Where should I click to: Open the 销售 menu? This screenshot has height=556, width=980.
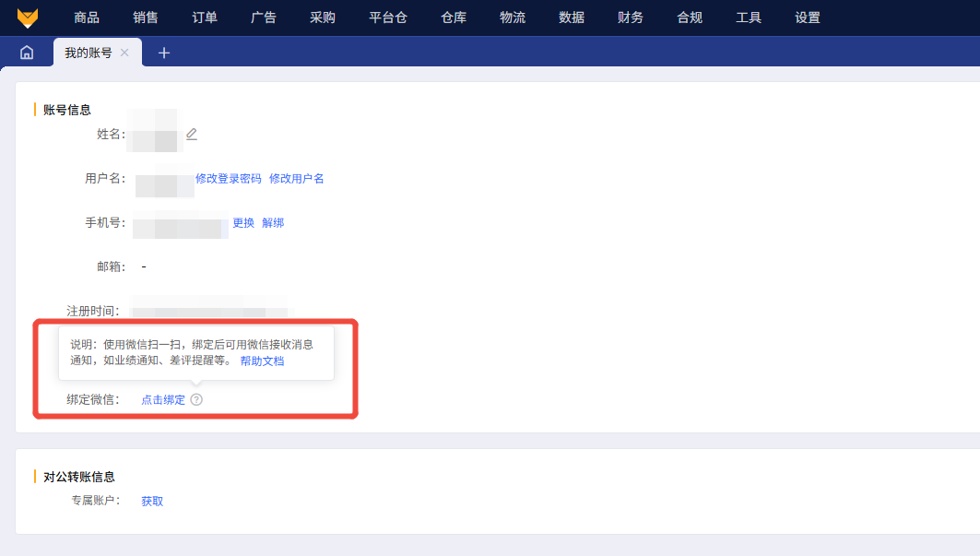[146, 18]
